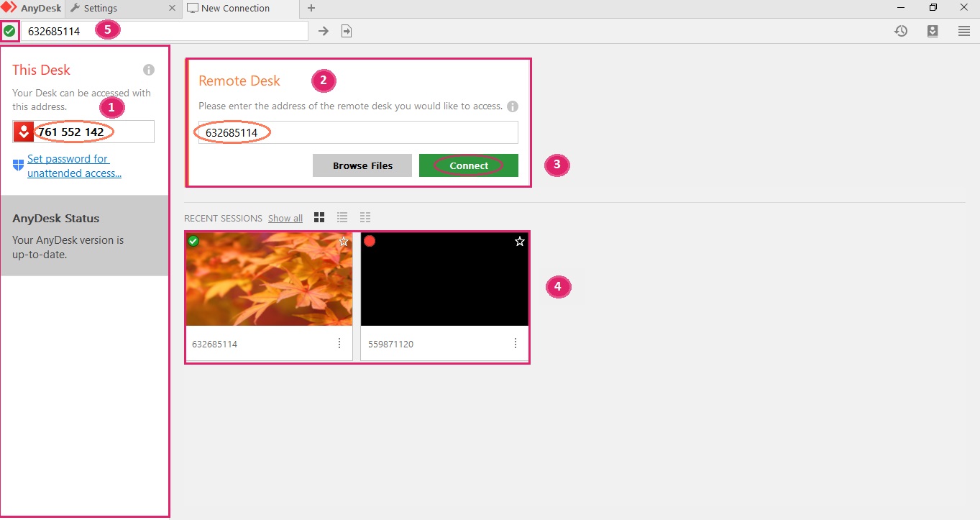Favorite session 559871120 with the star
Image resolution: width=980 pixels, height=520 pixels.
tap(520, 242)
